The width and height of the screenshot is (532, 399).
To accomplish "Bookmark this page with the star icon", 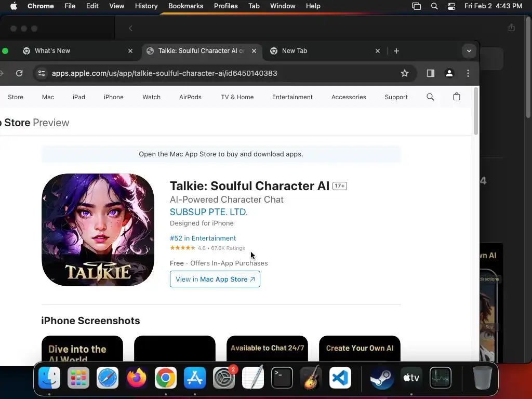I will [404, 73].
